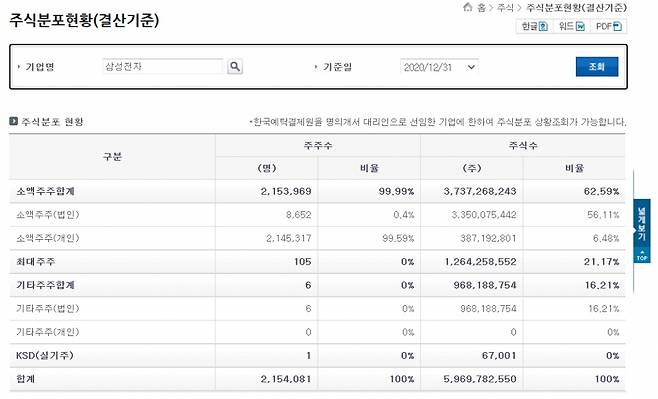Select the 기타주주합계 row label
The width and height of the screenshot is (658, 399).
coord(45,285)
